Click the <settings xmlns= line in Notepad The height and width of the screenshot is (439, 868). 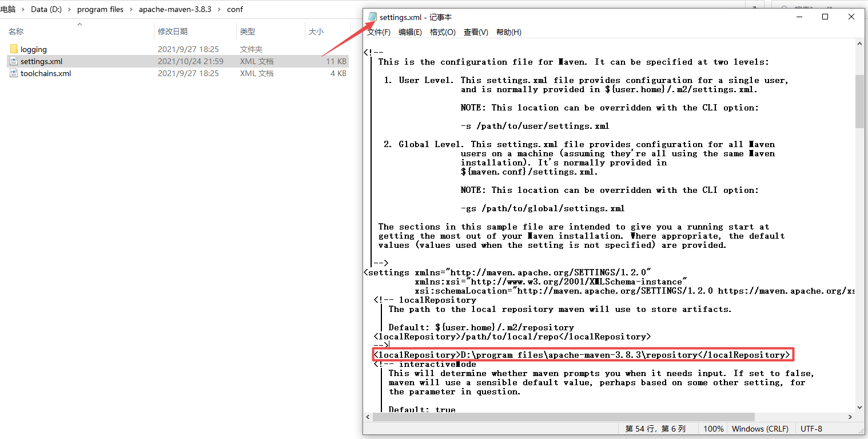508,272
